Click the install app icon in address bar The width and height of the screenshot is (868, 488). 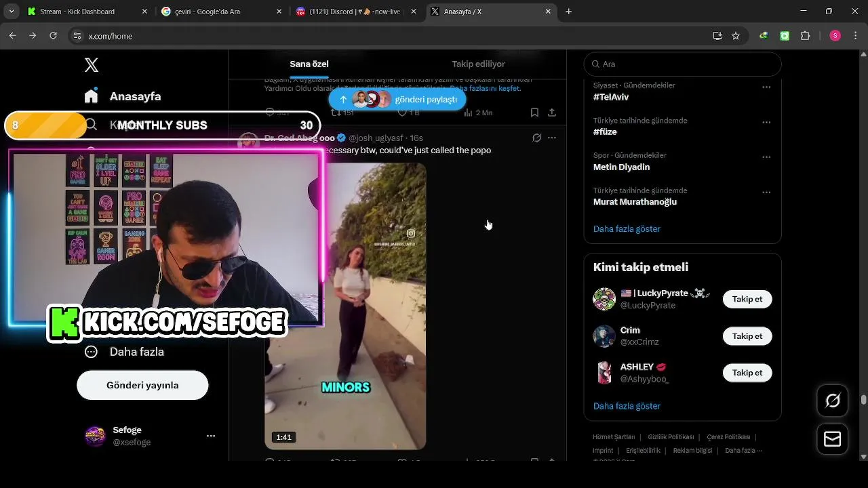717,36
